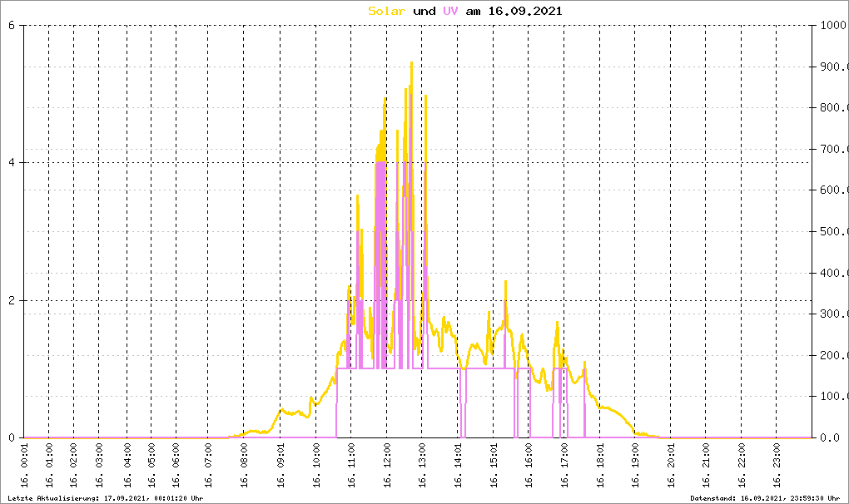Screen dimensions: 849x504
Task: Click the '16. 04:00' time axis label
Action: pos(127,465)
